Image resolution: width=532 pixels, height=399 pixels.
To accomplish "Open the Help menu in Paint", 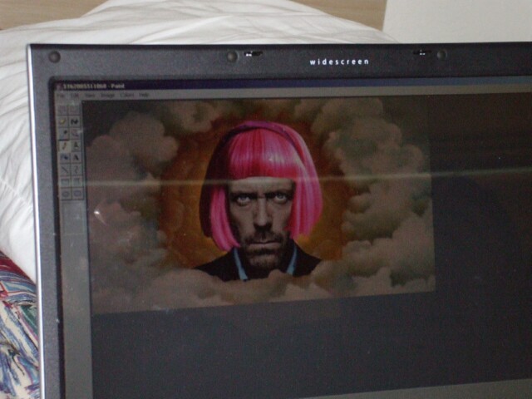I will pos(144,96).
